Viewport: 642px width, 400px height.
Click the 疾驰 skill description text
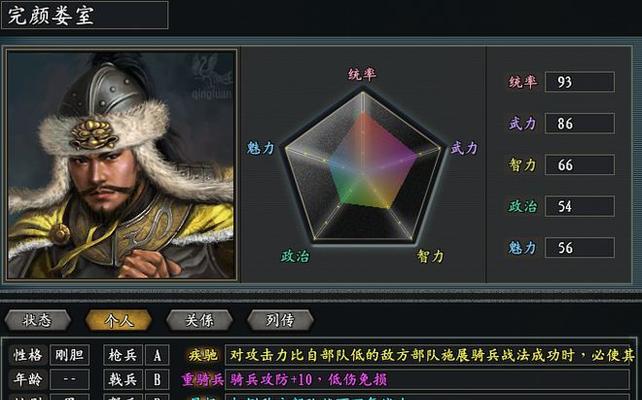click(x=427, y=355)
